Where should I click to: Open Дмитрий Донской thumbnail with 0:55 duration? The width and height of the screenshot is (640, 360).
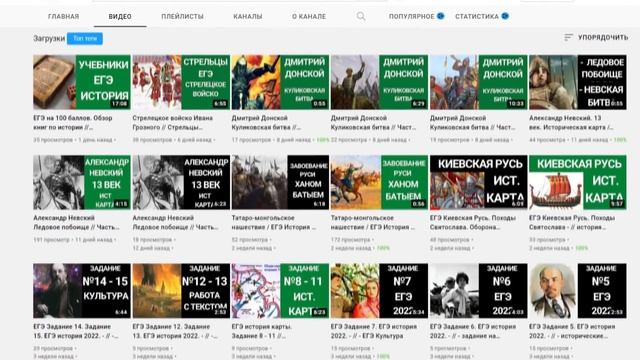click(x=280, y=82)
